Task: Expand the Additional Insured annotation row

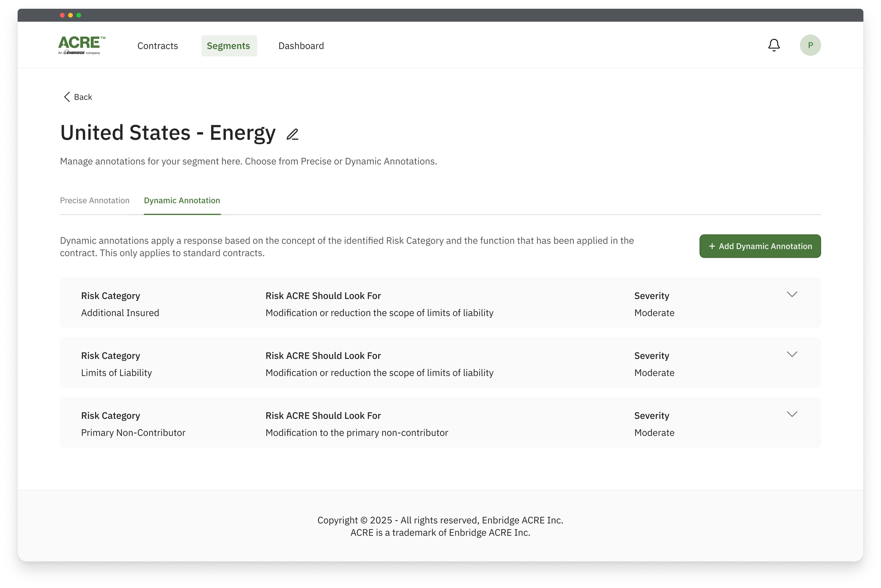Action: point(792,294)
